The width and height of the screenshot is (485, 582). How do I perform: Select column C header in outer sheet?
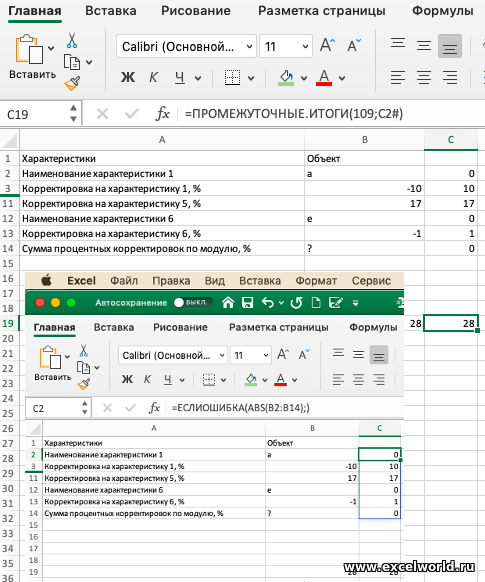click(451, 140)
